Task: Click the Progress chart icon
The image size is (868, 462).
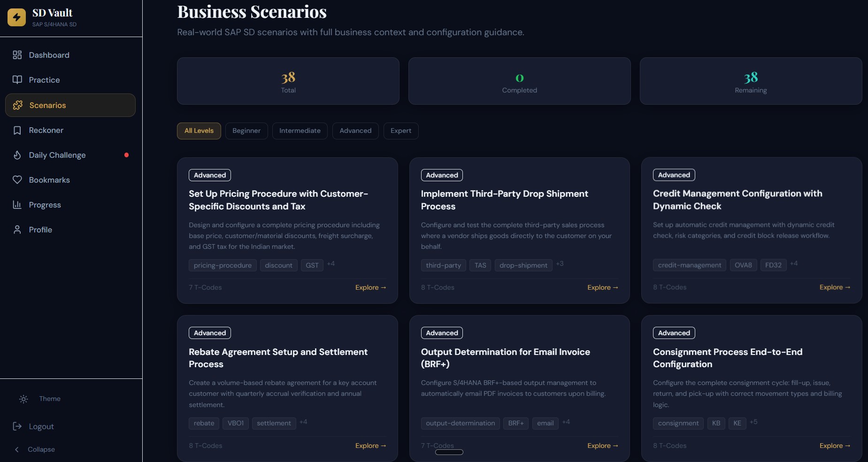Action: pyautogui.click(x=17, y=205)
